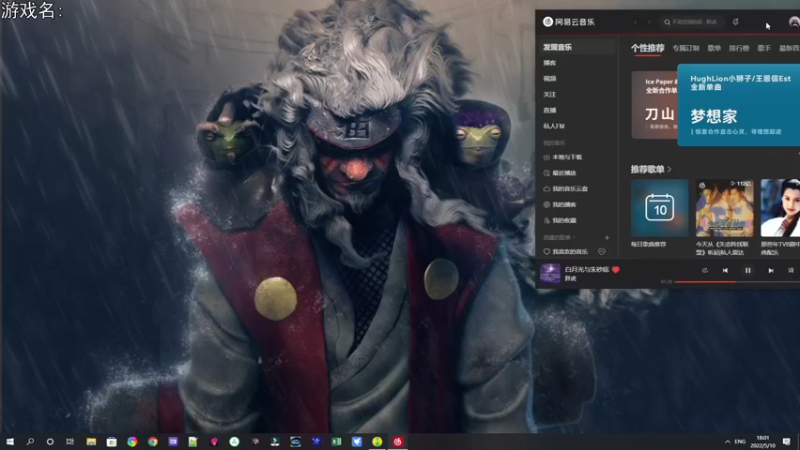800x450 pixels.
Task: Open the taskbar clock and date
Action: pos(763,441)
